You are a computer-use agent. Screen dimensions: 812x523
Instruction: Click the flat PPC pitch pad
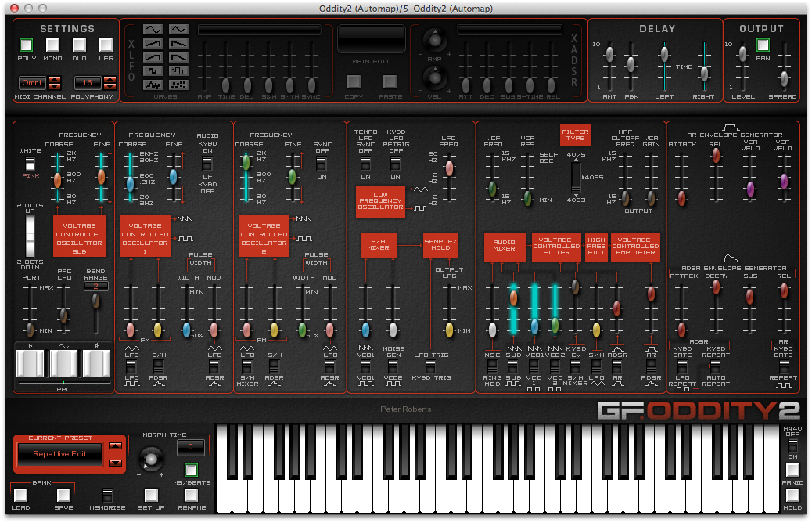(30, 362)
